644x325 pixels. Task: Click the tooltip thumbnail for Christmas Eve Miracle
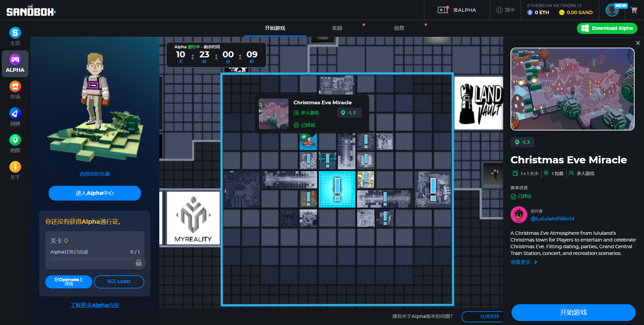(274, 114)
